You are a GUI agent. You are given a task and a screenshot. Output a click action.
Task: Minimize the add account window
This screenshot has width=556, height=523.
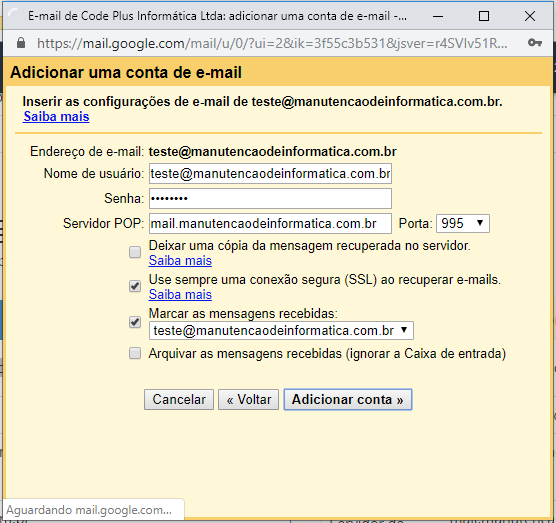438,16
